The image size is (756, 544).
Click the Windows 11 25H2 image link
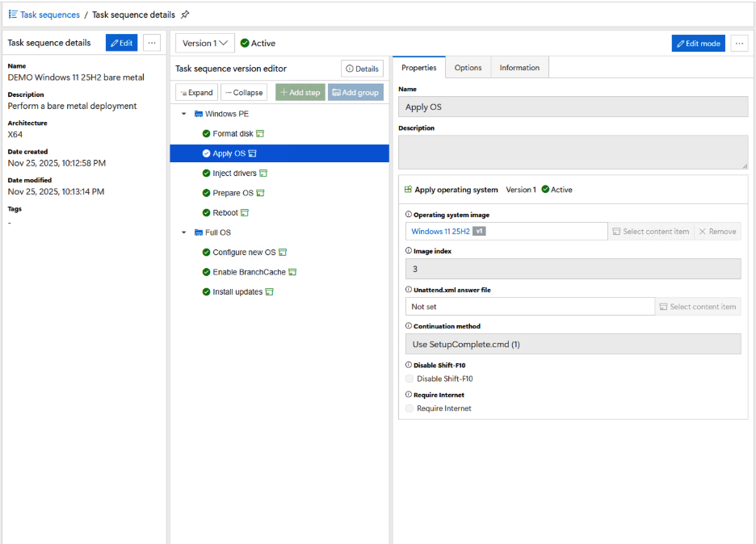(440, 232)
